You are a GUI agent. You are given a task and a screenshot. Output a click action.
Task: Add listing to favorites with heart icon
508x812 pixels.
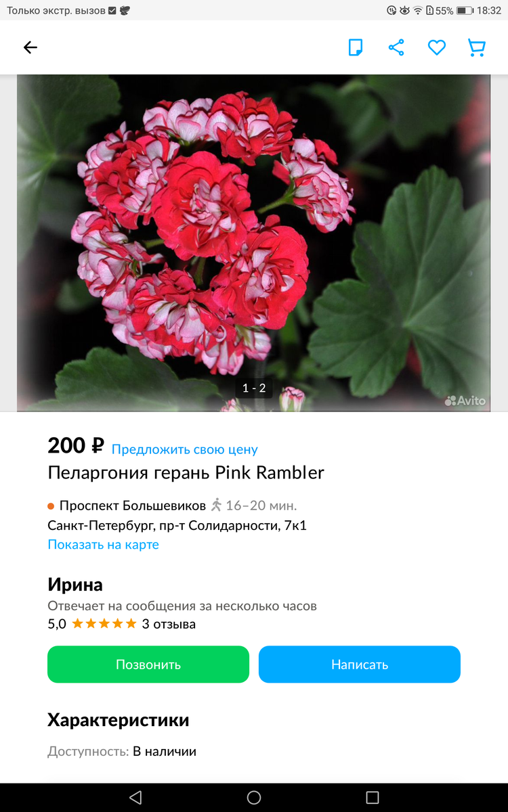point(437,47)
